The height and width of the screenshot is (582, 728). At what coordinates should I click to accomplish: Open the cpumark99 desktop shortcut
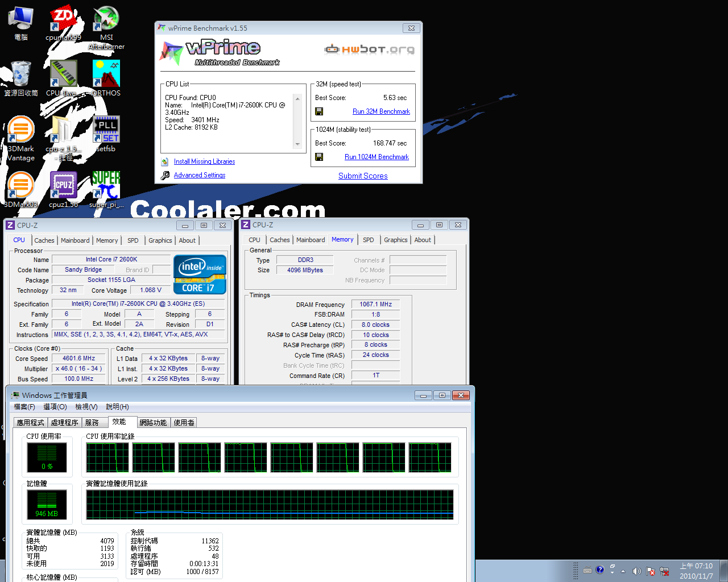tap(63, 23)
